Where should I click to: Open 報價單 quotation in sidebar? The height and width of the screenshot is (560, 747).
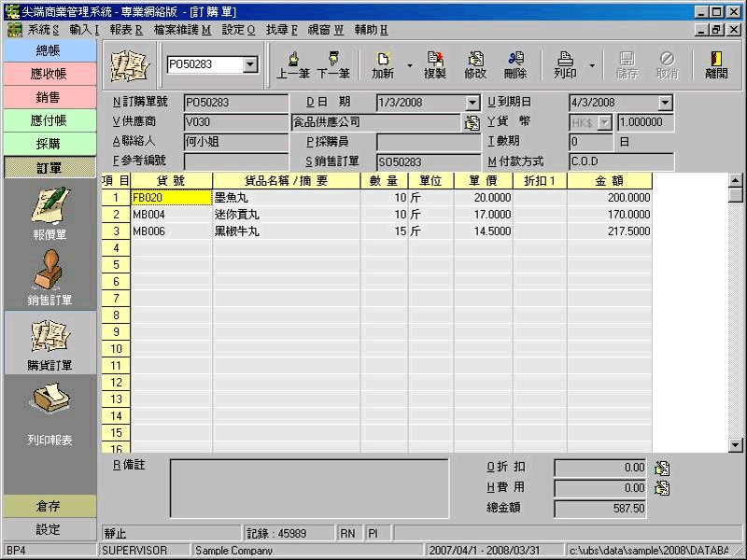coord(50,214)
